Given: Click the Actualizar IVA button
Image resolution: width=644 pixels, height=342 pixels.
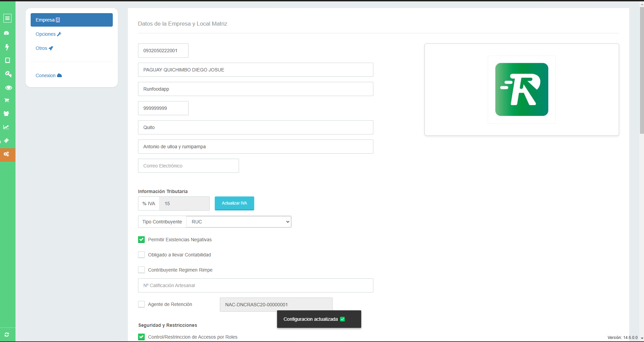Looking at the screenshot, I should click(234, 203).
